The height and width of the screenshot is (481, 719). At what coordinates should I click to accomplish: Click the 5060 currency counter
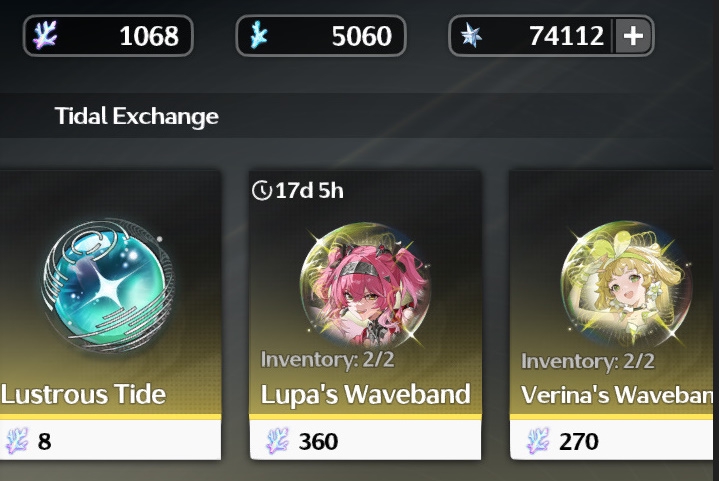(x=321, y=36)
